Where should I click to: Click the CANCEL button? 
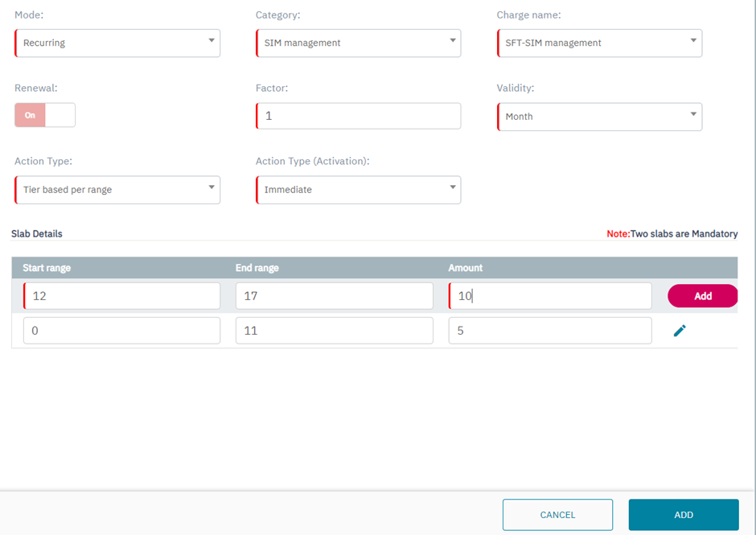tap(557, 515)
